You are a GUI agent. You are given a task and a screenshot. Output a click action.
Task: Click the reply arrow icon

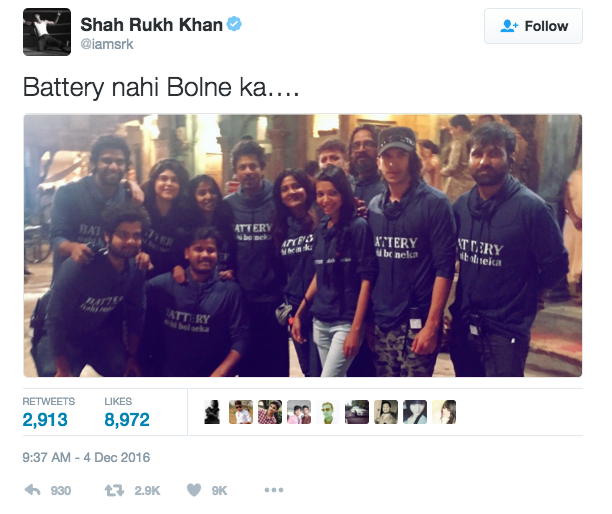pos(32,490)
